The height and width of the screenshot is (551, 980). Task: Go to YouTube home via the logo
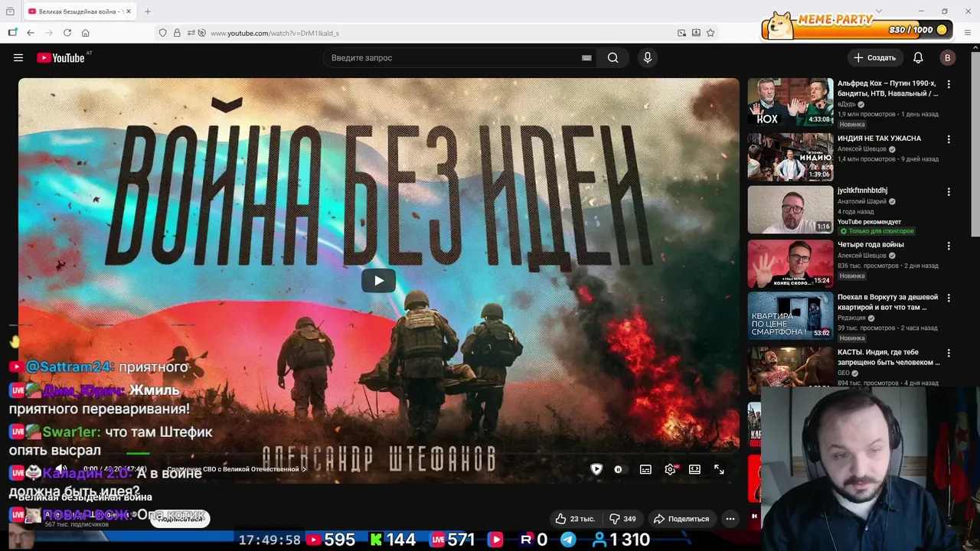60,57
